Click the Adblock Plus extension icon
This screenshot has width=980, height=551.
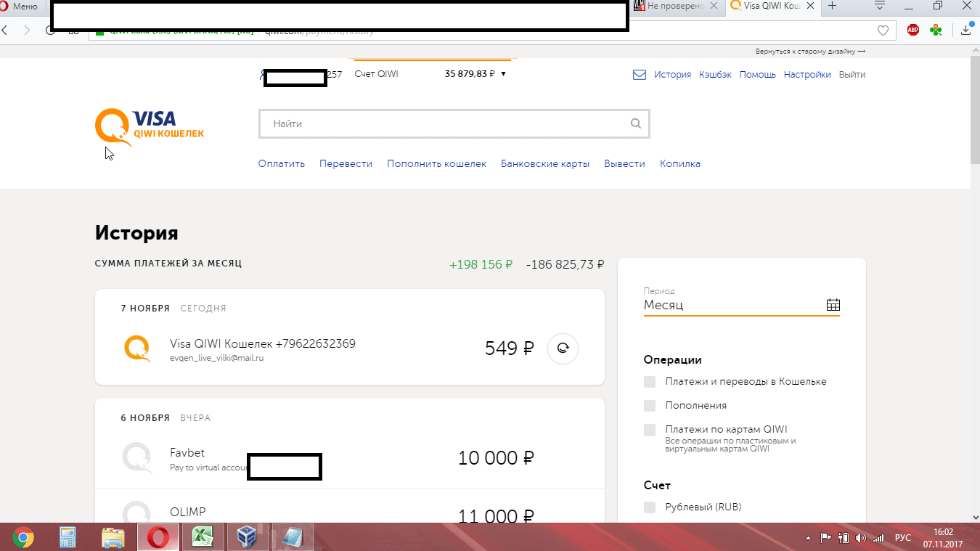point(912,30)
